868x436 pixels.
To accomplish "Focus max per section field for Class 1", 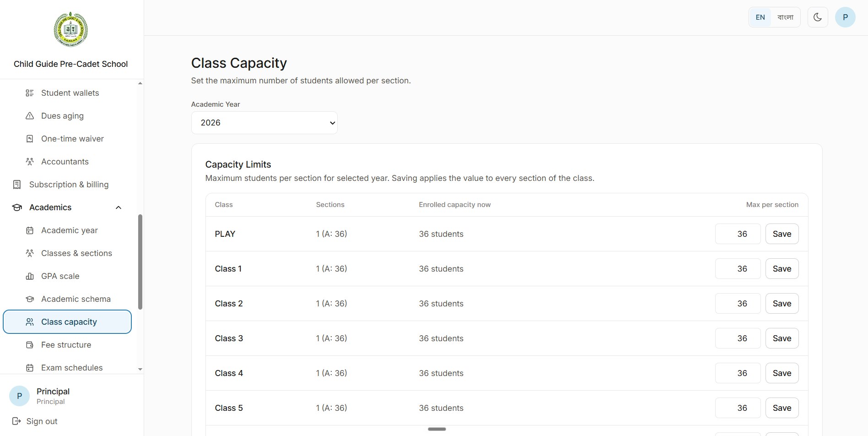I will tap(738, 269).
